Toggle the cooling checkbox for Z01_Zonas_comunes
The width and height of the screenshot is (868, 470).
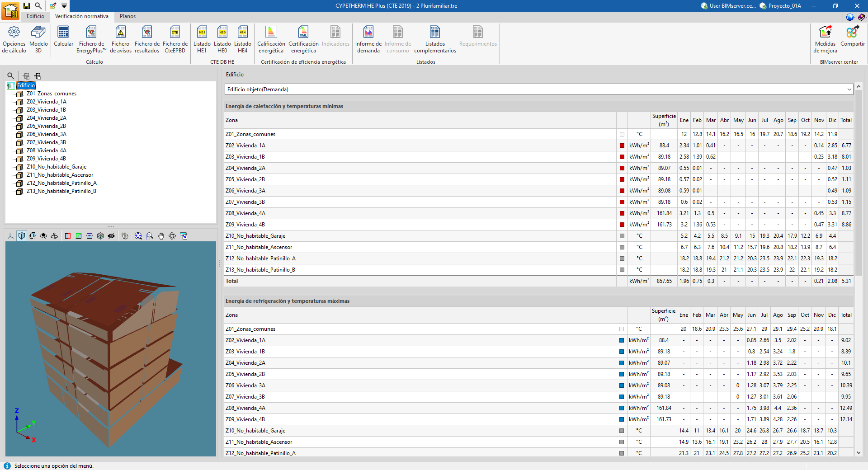[x=622, y=329]
